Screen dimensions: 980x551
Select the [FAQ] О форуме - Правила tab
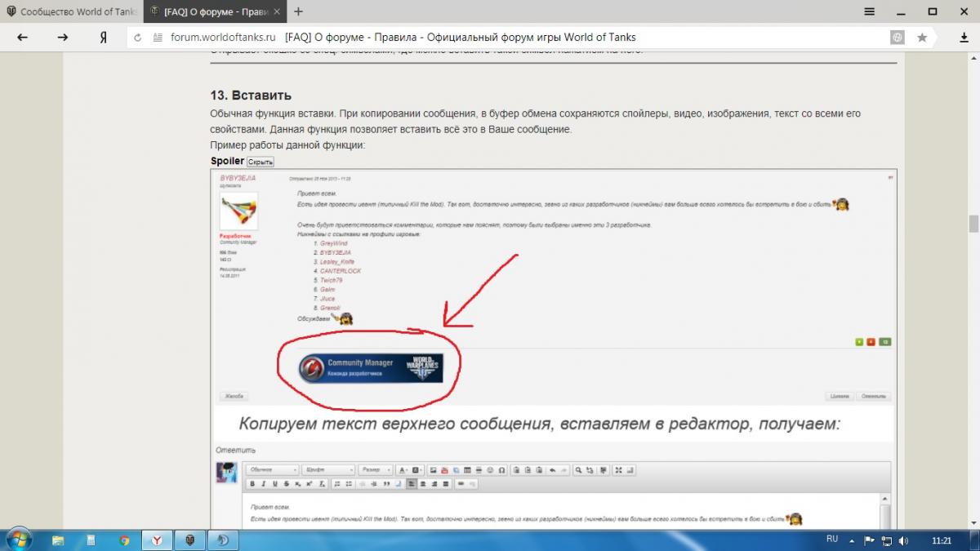[x=216, y=12]
